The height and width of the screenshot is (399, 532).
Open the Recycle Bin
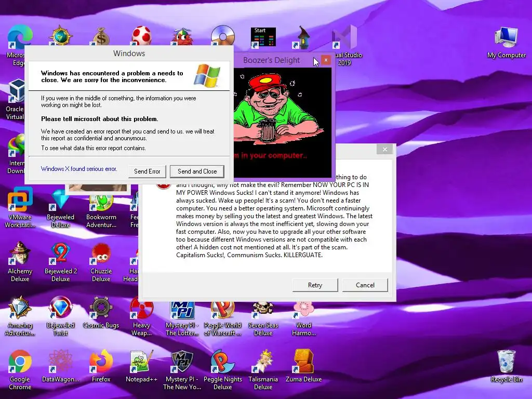pyautogui.click(x=506, y=362)
